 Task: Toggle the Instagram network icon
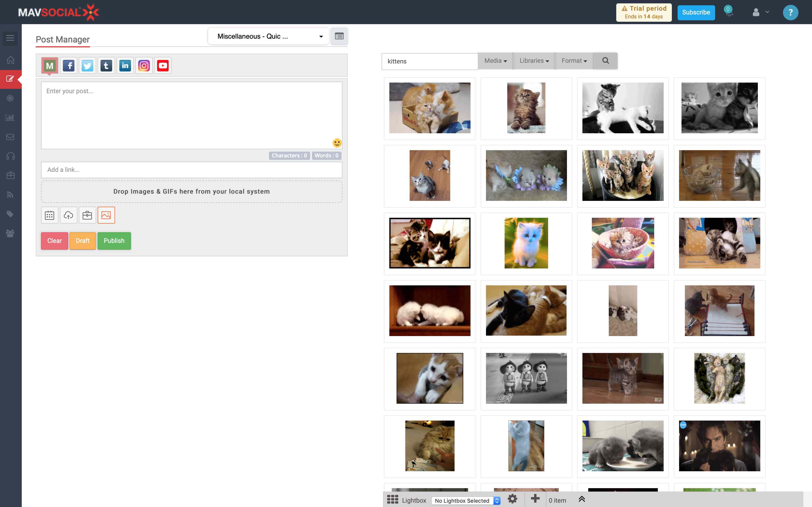(144, 65)
